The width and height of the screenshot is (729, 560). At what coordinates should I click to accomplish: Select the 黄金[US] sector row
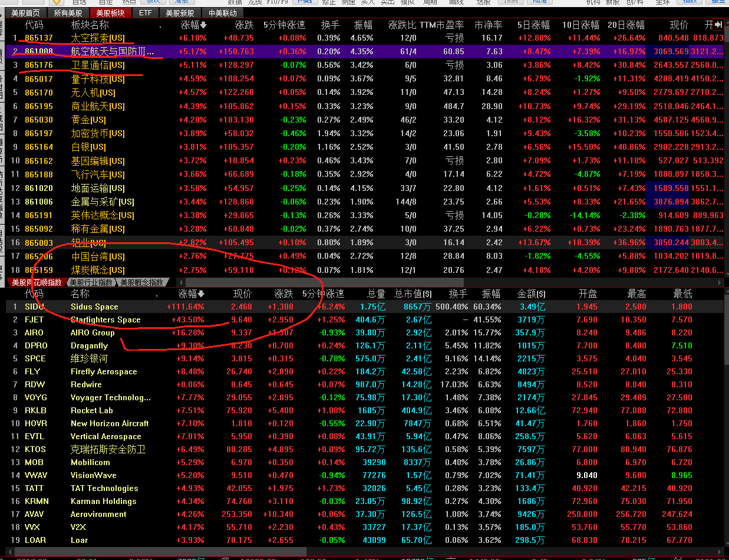[364, 120]
